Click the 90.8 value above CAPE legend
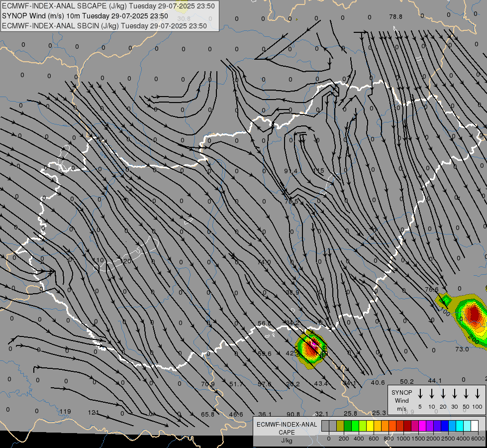 [293, 414]
